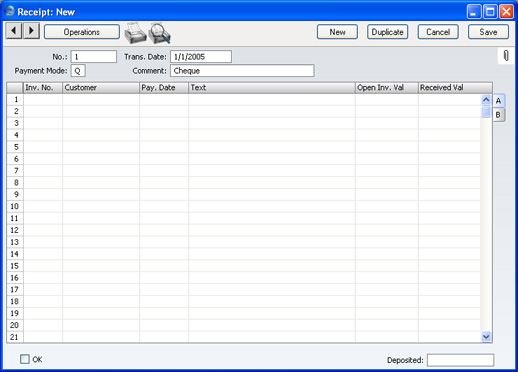The height and width of the screenshot is (372, 518).
Task: Click the Inv. No. column header
Action: tap(43, 88)
